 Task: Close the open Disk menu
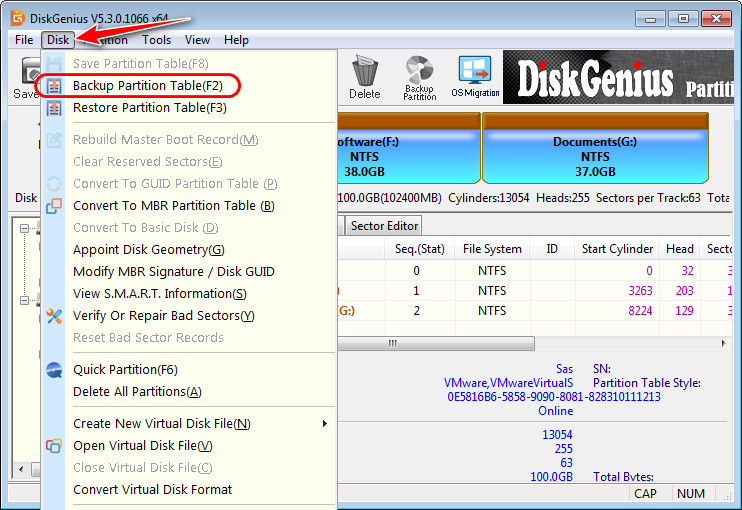pos(58,40)
